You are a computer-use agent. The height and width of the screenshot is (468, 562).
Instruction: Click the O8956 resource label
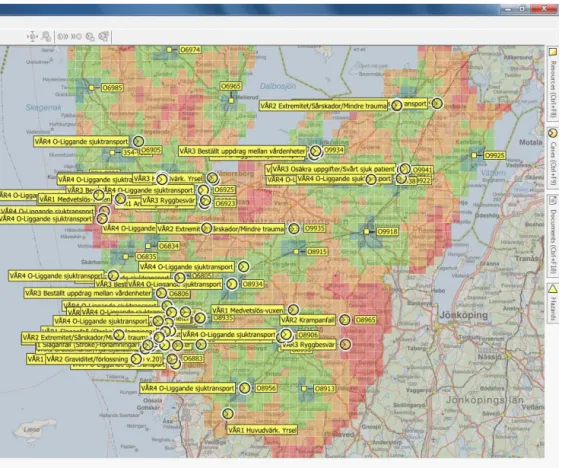coord(266,388)
